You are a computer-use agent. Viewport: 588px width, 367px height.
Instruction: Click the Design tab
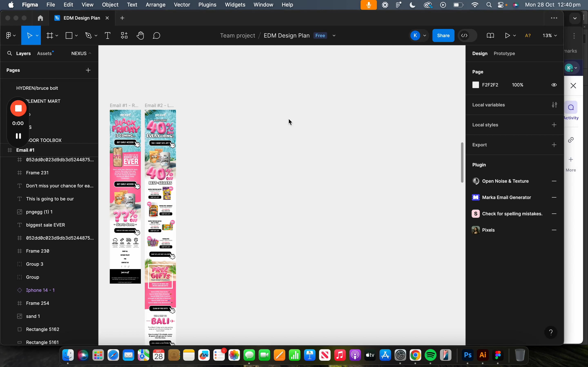[480, 53]
